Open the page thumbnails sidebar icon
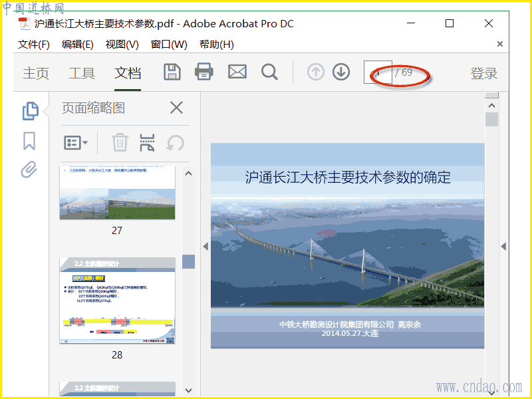This screenshot has width=532, height=399. [31, 110]
